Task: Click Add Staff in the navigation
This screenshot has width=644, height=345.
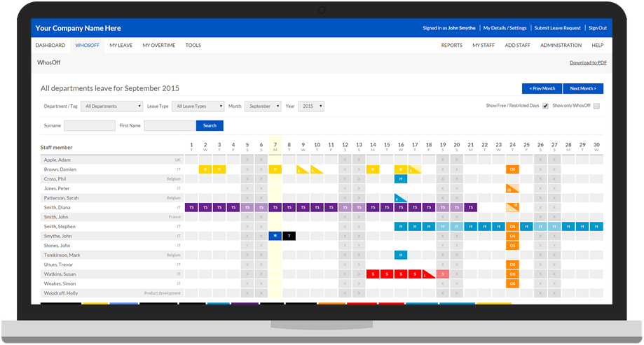Action: coord(517,45)
